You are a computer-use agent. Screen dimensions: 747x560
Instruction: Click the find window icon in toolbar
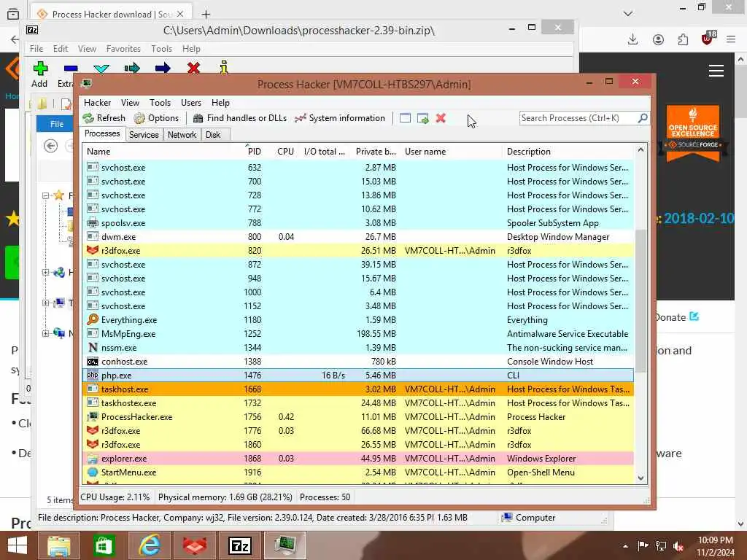tap(405, 118)
